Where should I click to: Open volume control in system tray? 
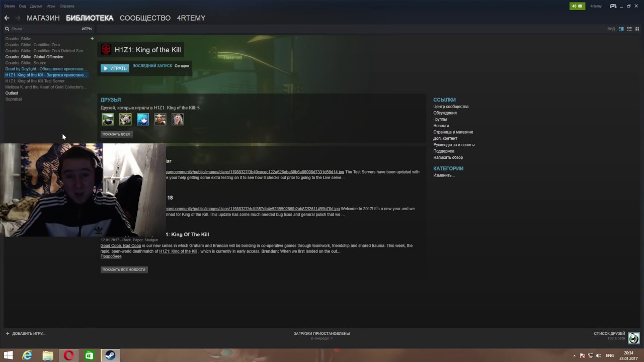point(599,355)
